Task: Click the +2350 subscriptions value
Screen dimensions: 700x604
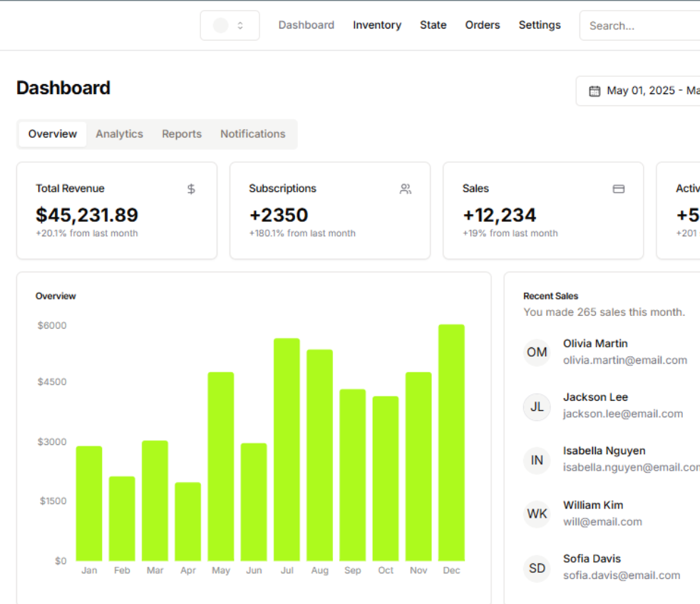Action: click(x=279, y=215)
